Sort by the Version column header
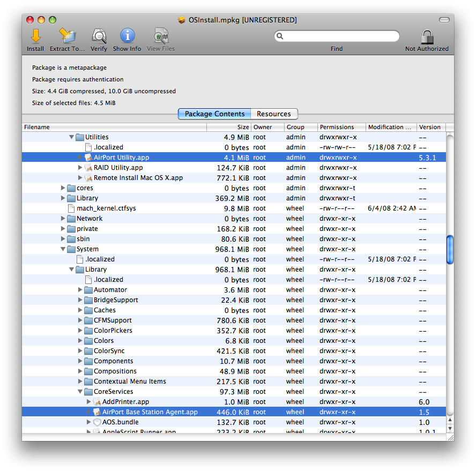The width and height of the screenshot is (476, 471). pos(431,127)
